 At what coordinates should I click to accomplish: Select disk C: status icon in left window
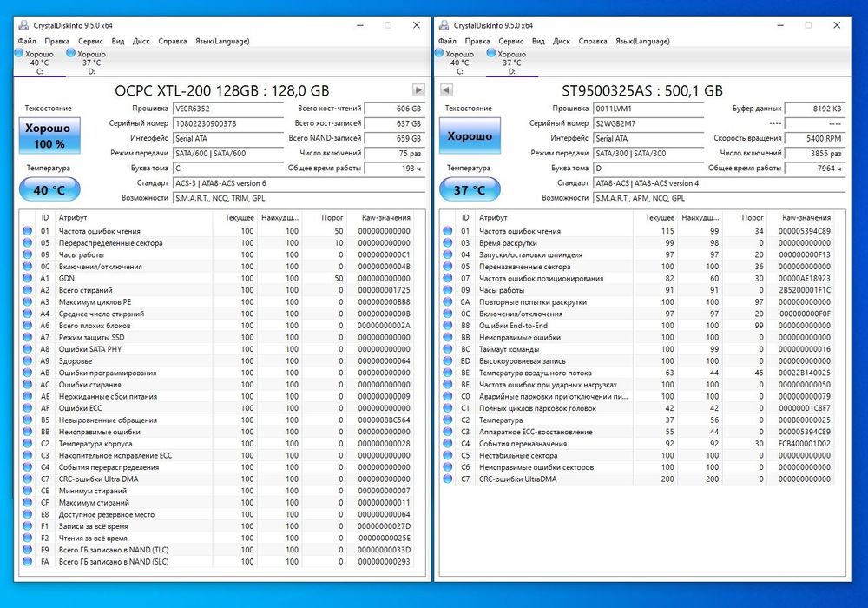(x=19, y=53)
